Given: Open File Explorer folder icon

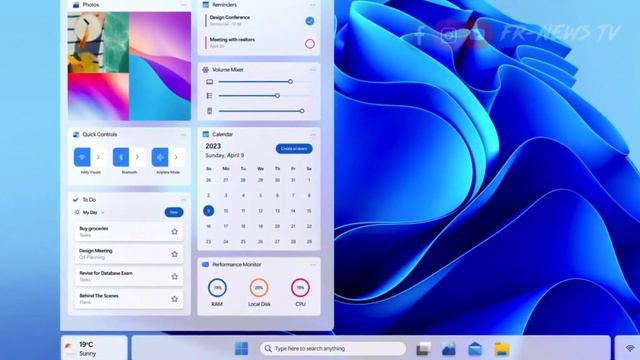Looking at the screenshot, I should [x=502, y=349].
